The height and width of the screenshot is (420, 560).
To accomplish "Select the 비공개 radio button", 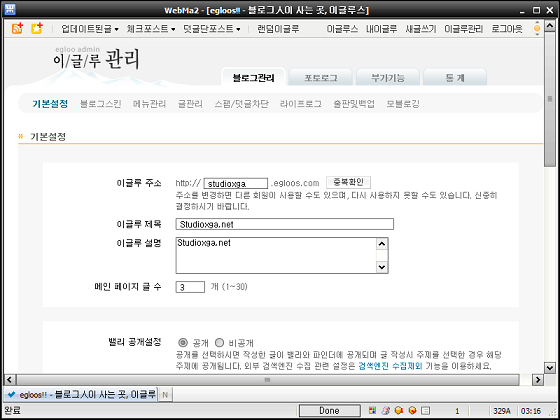I will pyautogui.click(x=219, y=343).
